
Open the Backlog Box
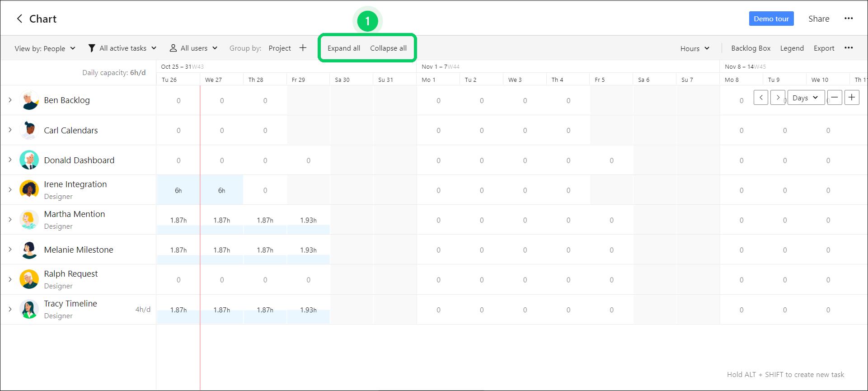pos(751,48)
